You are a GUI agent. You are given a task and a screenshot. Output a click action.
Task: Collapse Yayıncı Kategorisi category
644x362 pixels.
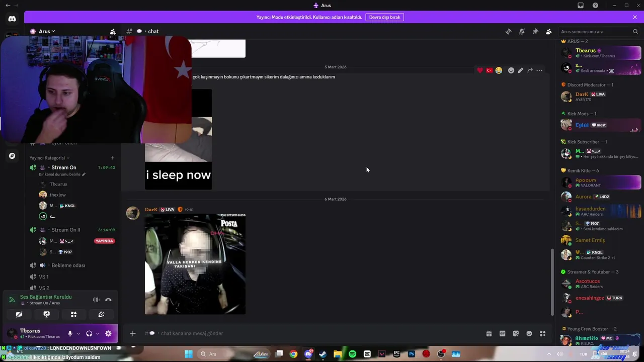[x=49, y=158]
